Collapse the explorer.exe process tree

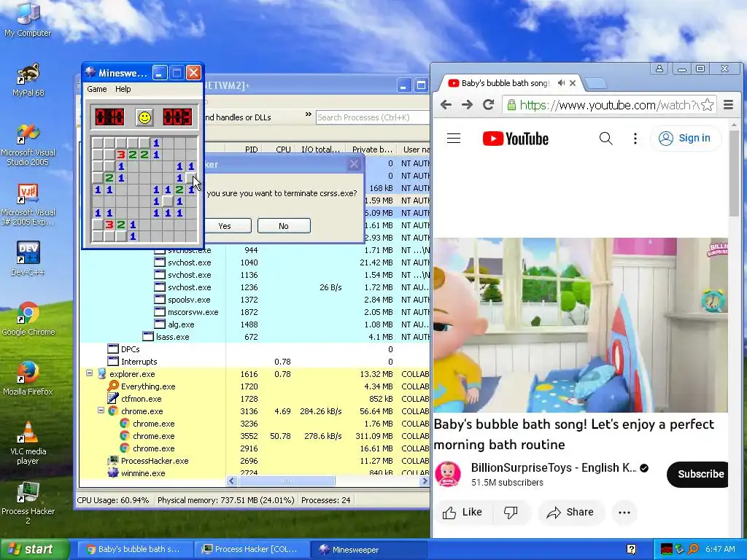click(x=89, y=373)
